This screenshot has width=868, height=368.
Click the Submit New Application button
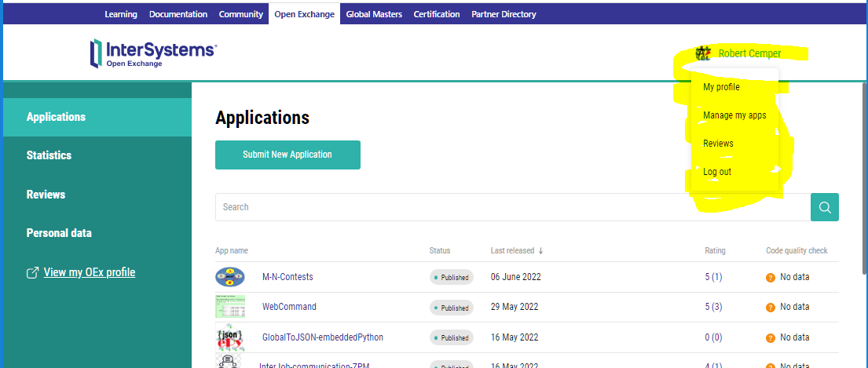(x=288, y=155)
